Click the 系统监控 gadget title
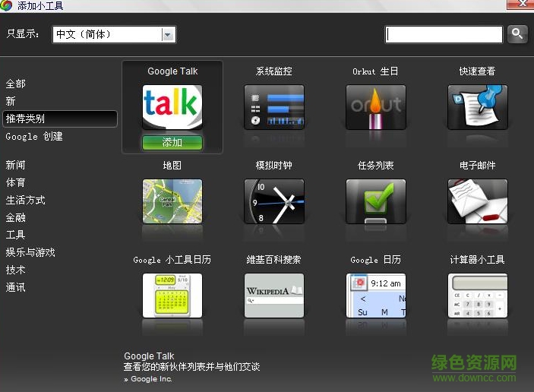This screenshot has width=534, height=392. (273, 71)
